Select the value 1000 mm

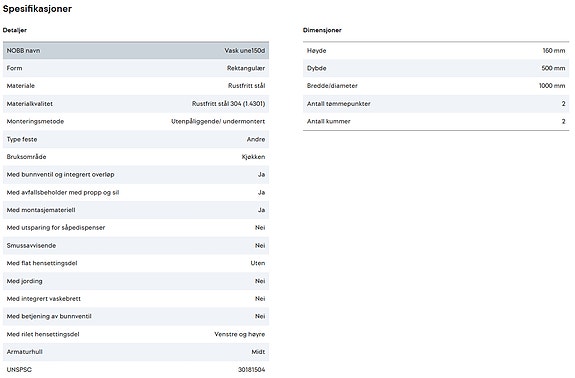click(552, 86)
